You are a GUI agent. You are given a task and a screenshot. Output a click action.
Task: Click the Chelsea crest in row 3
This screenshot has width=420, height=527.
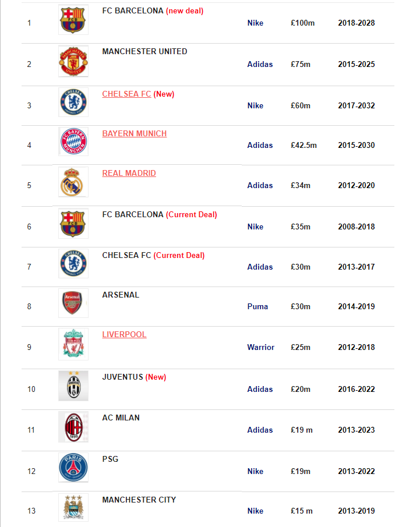73,102
